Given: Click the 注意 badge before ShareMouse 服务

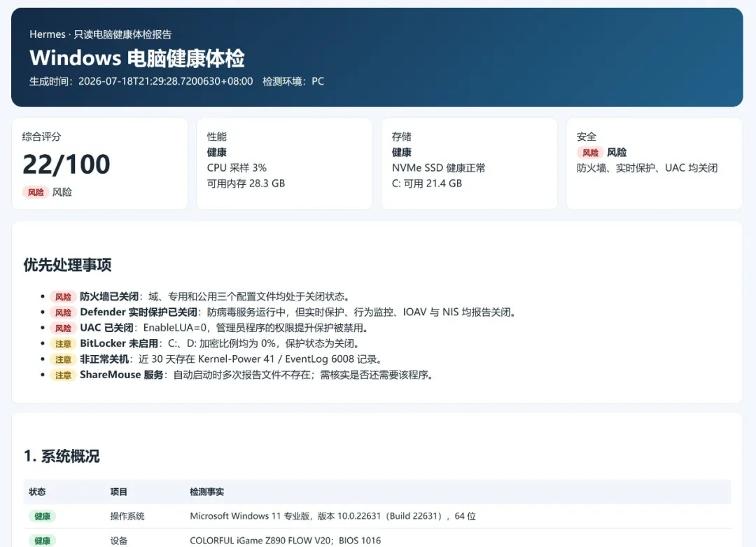Looking at the screenshot, I should coord(63,375).
